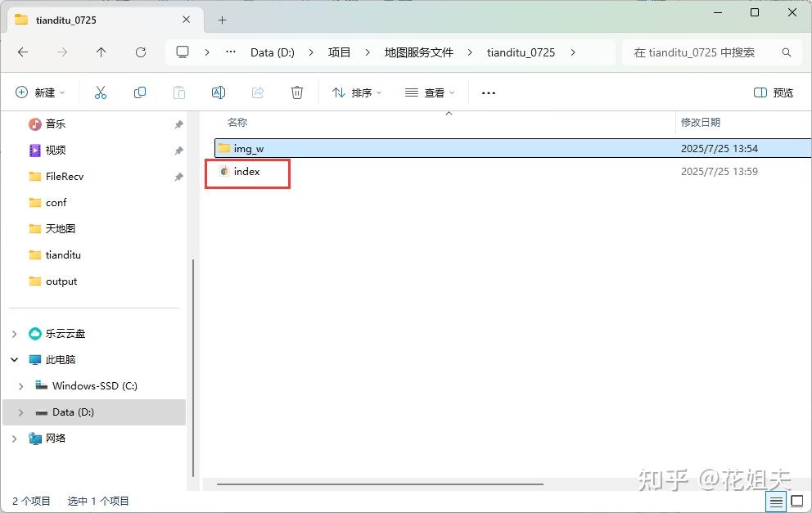Show hidden path segments via address bar ellipsis
The image size is (812, 513).
pos(231,52)
